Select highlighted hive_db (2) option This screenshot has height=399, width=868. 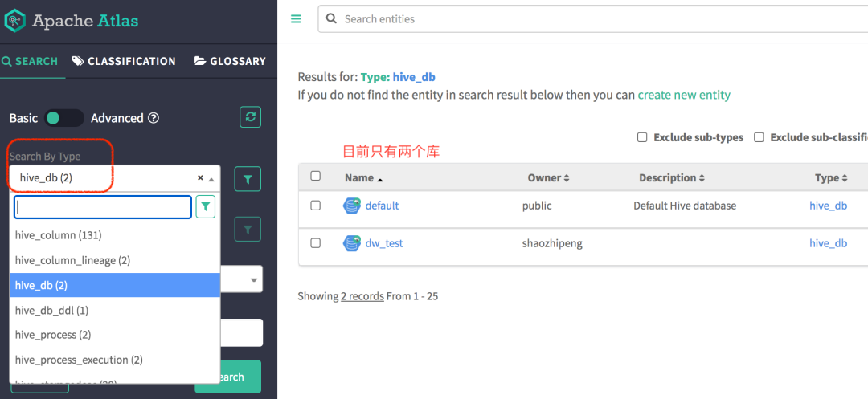(115, 285)
